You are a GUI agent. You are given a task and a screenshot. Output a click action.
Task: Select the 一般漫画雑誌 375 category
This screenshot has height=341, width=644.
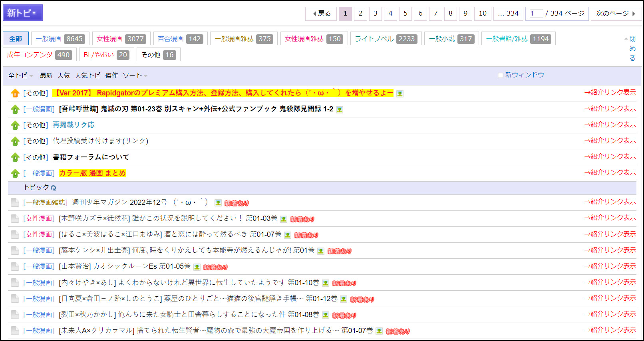pyautogui.click(x=244, y=39)
